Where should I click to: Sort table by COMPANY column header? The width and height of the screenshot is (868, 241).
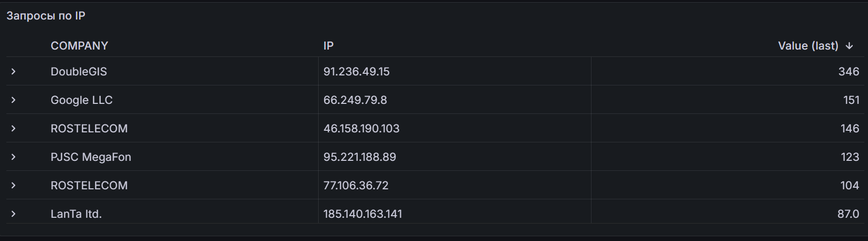tap(79, 46)
